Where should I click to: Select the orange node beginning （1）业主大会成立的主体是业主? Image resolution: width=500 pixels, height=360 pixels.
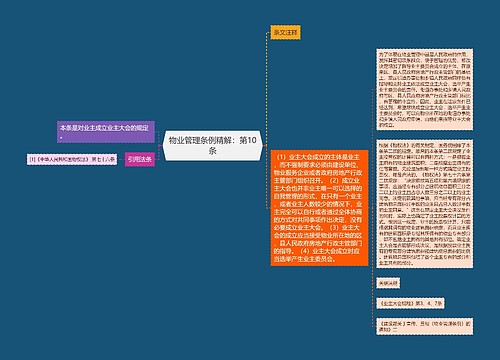(319, 208)
